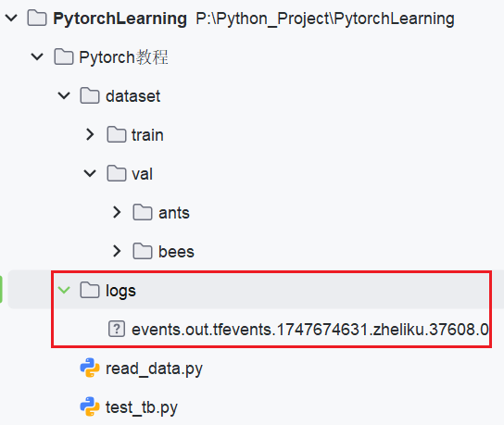Expand the train folder chevron
The height and width of the screenshot is (425, 504).
click(x=90, y=134)
